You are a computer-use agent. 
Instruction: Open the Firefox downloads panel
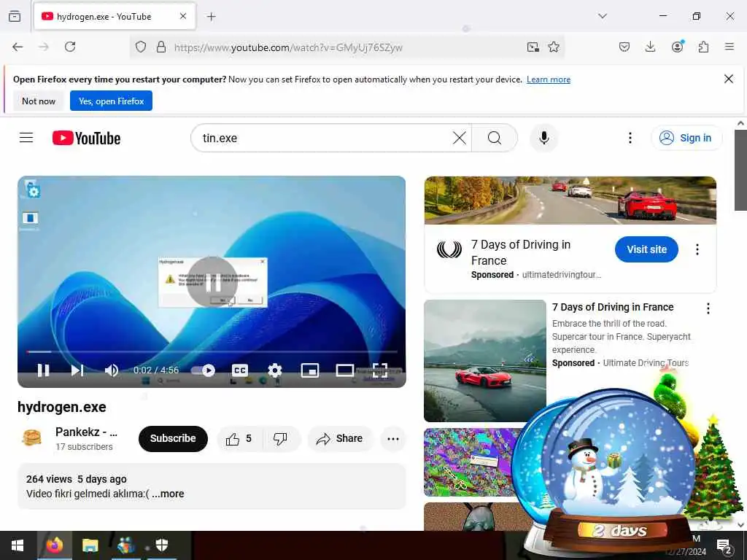pyautogui.click(x=650, y=47)
